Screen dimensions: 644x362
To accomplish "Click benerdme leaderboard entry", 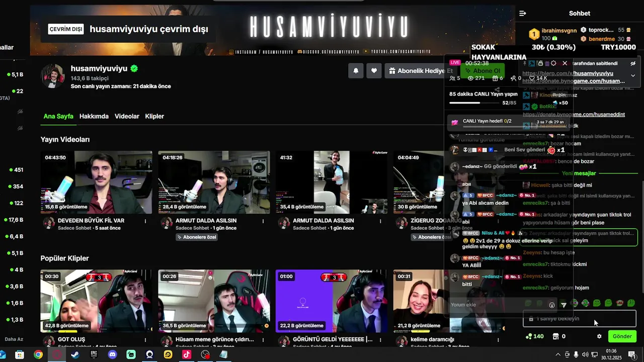I will click(x=605, y=39).
